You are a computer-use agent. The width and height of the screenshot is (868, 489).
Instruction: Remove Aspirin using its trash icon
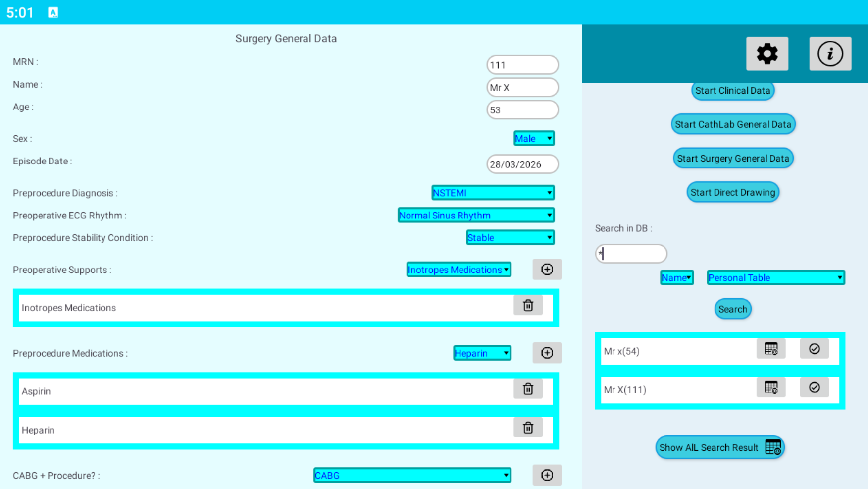click(x=528, y=389)
